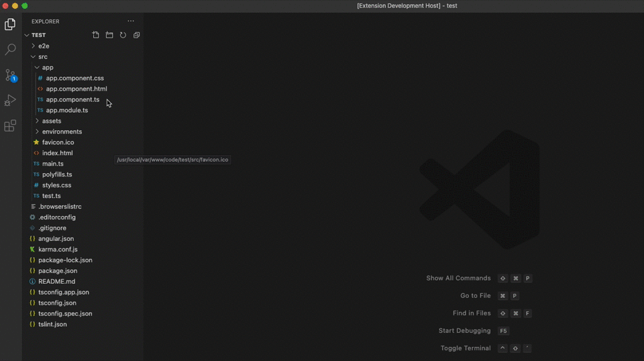Open test.ts file
Viewport: 644px width, 361px height.
52,196
